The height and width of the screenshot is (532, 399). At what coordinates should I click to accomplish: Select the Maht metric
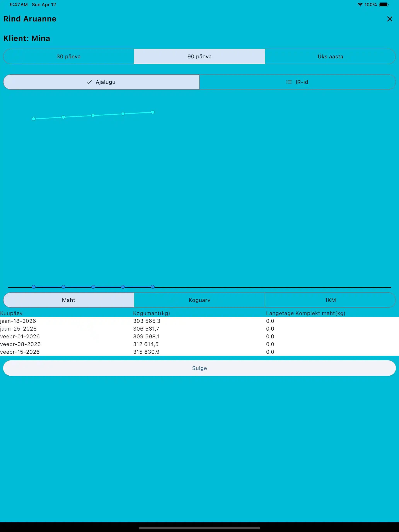click(69, 300)
